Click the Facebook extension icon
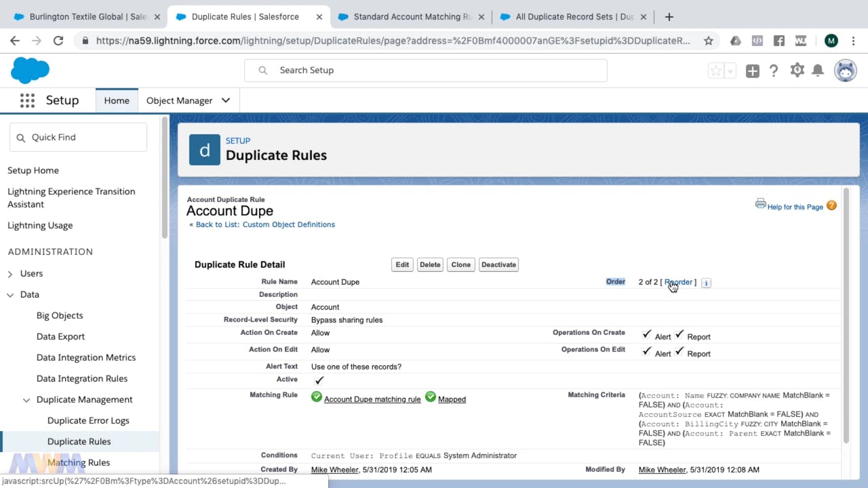Image resolution: width=868 pixels, height=488 pixels. pyautogui.click(x=779, y=41)
